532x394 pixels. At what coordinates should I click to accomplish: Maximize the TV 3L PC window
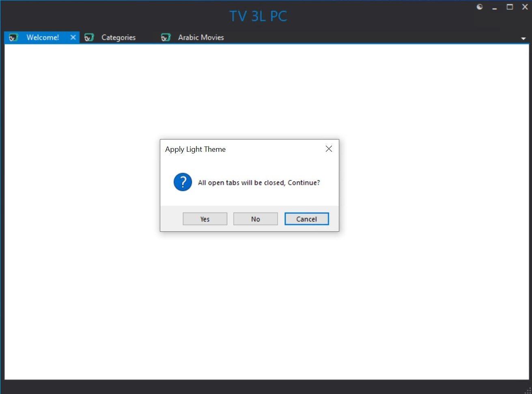[x=510, y=7]
